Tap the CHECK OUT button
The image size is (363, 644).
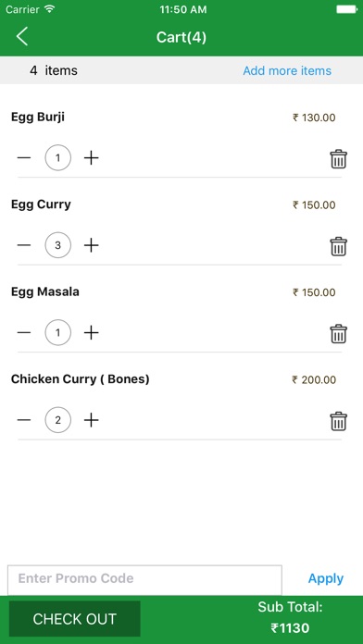(74, 619)
